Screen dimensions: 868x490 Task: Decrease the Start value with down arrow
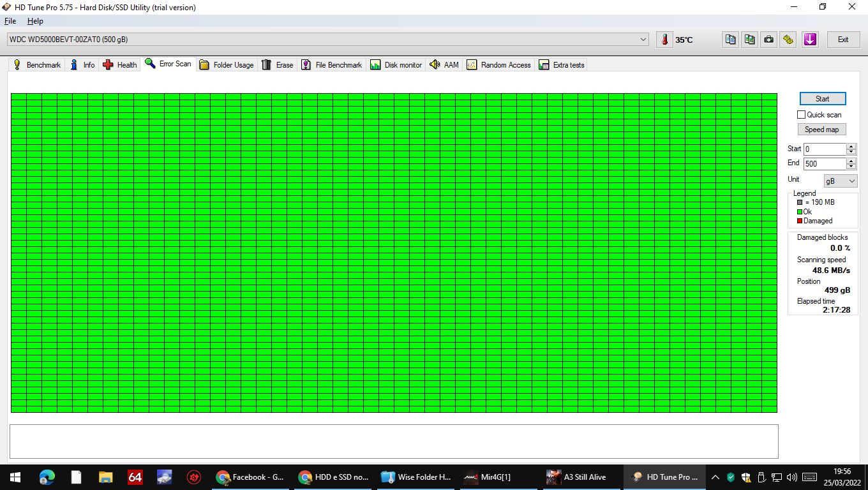coord(851,152)
